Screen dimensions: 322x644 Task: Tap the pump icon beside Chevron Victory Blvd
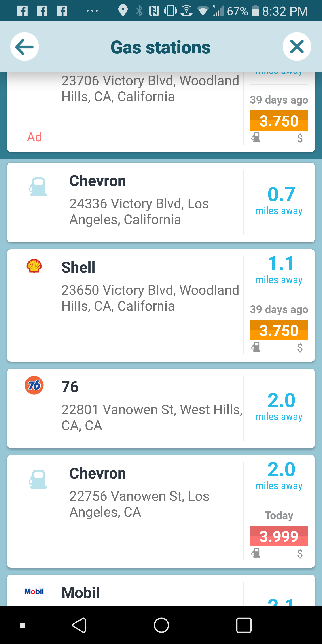[38, 187]
